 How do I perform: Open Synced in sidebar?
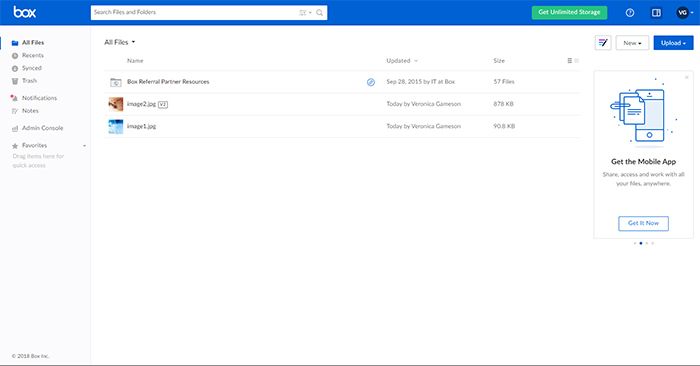tap(32, 68)
